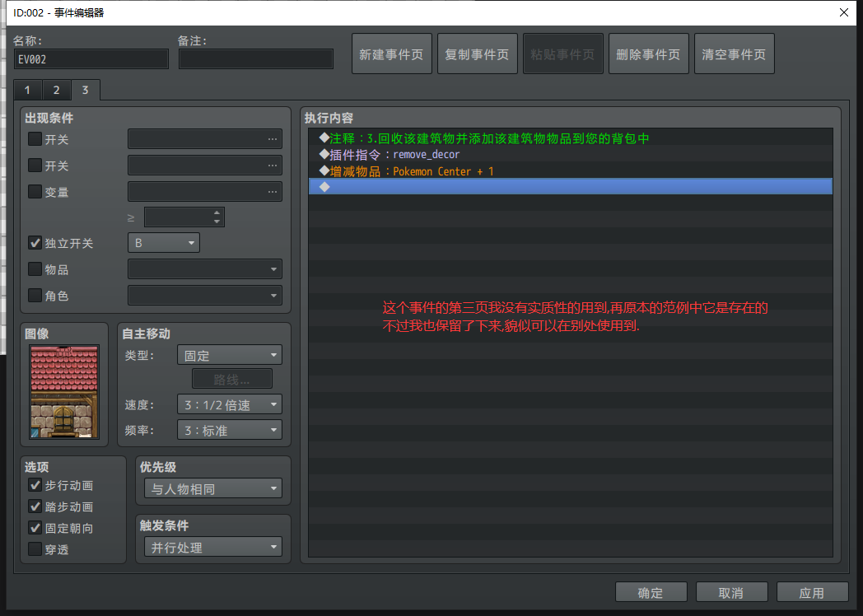Uncheck the 独立开关 condition checkbox

[35, 243]
